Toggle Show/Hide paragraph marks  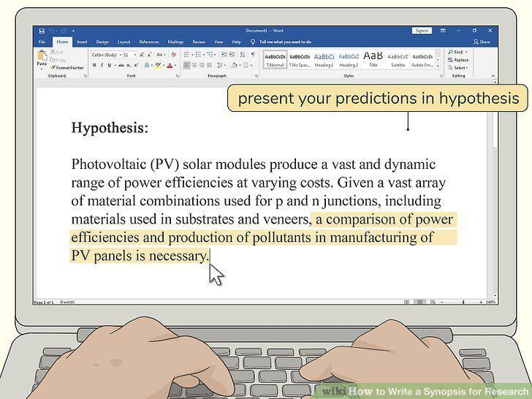click(253, 55)
